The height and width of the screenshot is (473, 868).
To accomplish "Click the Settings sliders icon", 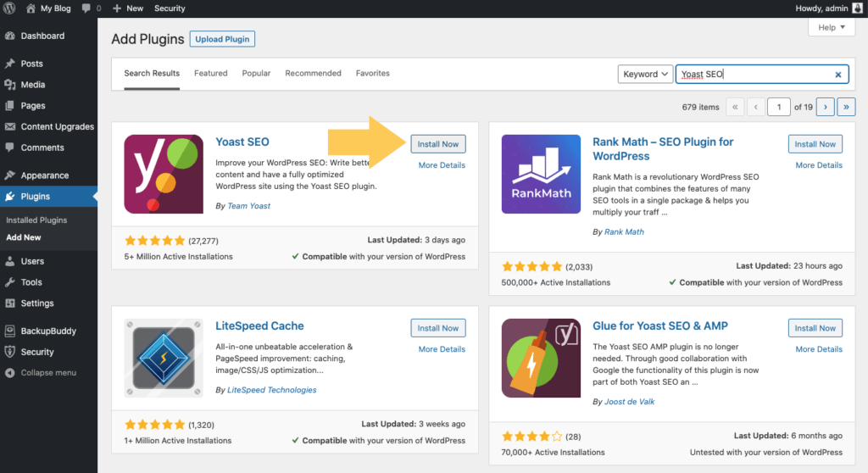I will [x=10, y=303].
